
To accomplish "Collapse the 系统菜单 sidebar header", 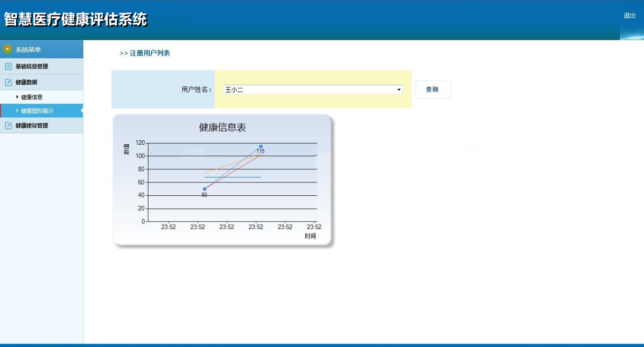I will tap(28, 50).
